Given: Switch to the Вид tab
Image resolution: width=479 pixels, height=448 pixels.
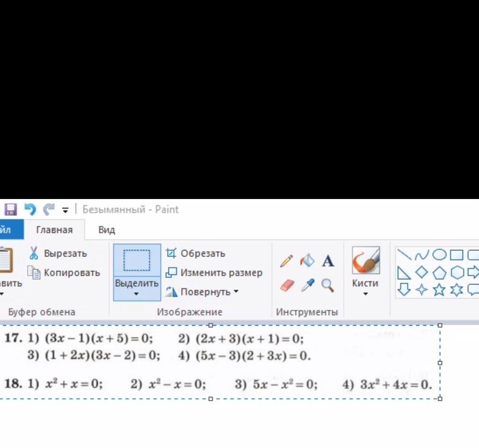Looking at the screenshot, I should pyautogui.click(x=106, y=230).
